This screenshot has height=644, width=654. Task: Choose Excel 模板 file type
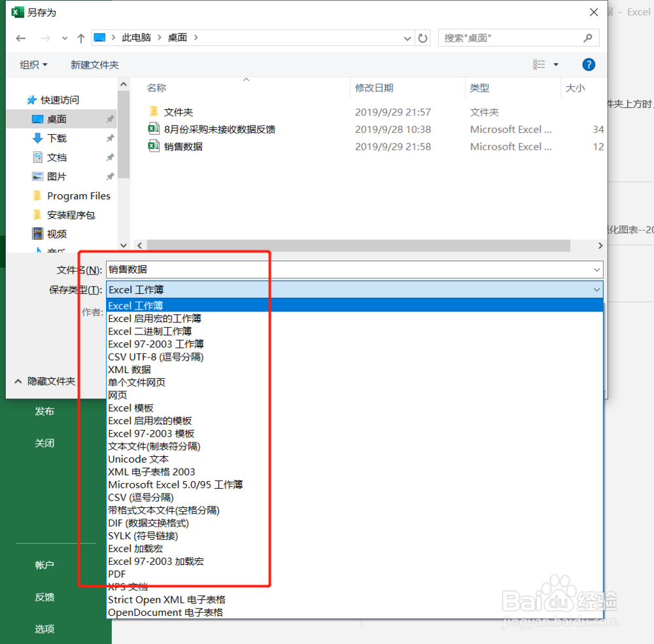point(131,408)
